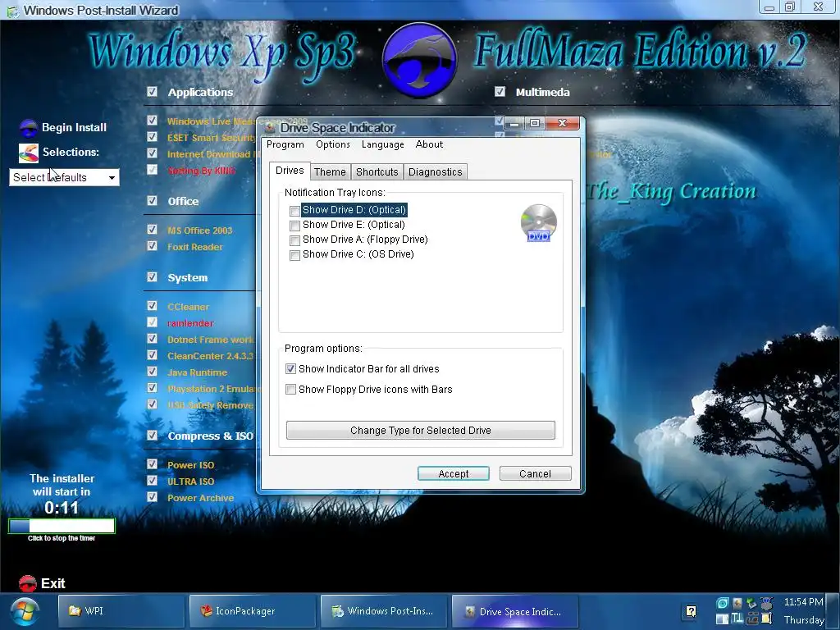Open the Windows Start orb
This screenshot has height=630, width=840.
[24, 612]
